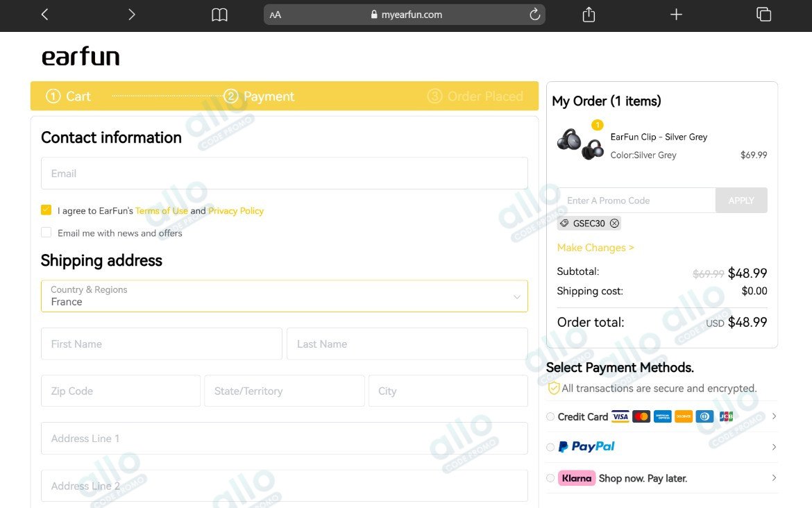Open the Terms of Use link
The width and height of the screenshot is (812, 508).
(x=162, y=211)
